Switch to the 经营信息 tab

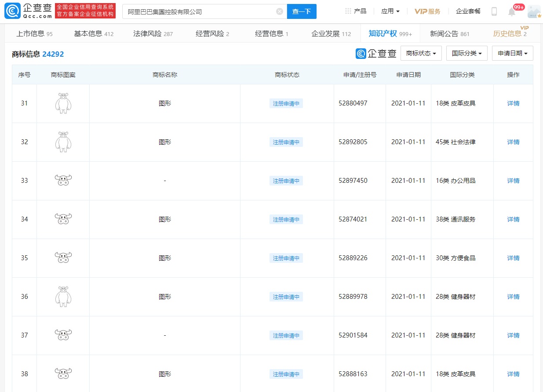click(272, 33)
